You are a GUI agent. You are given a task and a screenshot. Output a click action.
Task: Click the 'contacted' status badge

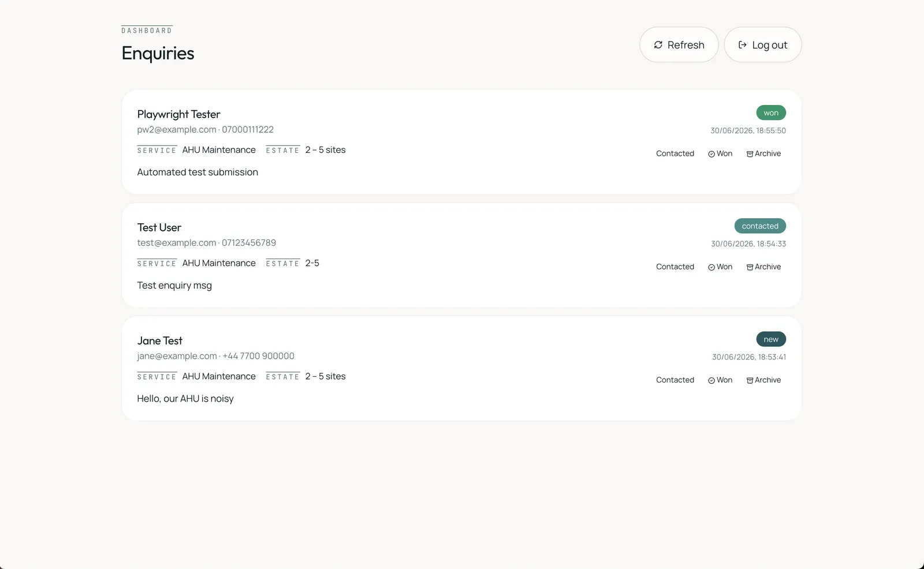[x=760, y=226]
